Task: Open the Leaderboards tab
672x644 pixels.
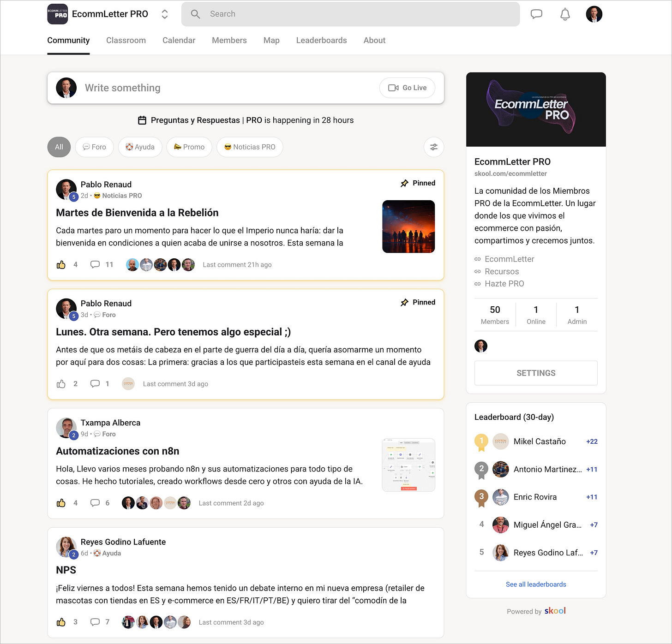Action: pos(321,40)
